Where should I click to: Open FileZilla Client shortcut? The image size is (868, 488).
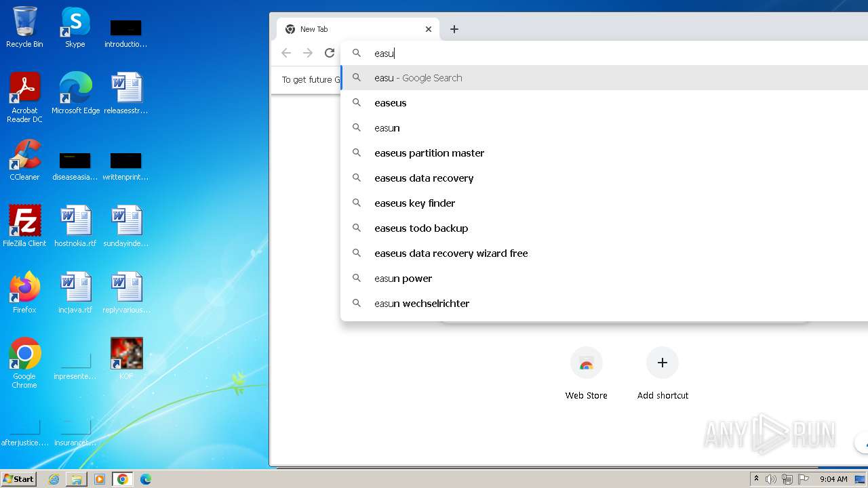coord(24,226)
